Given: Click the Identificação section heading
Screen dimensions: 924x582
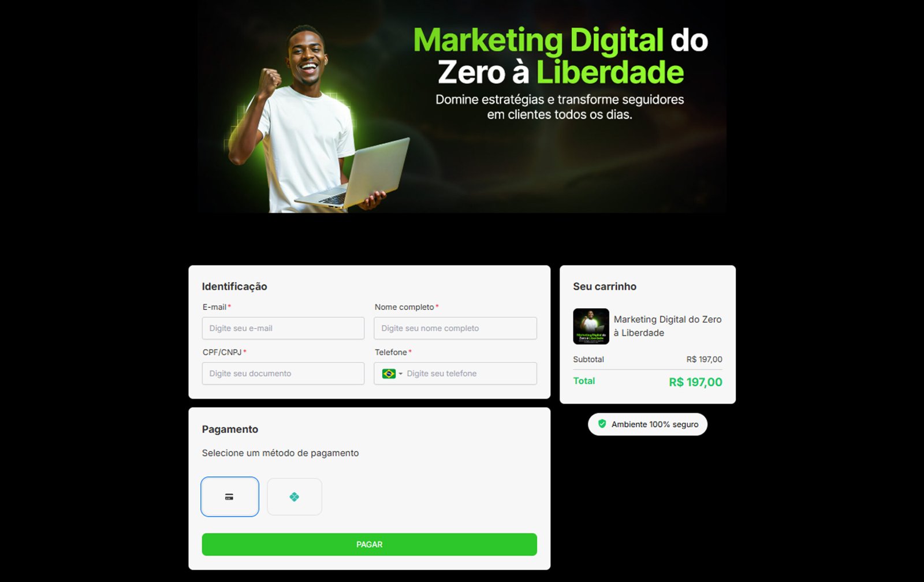Looking at the screenshot, I should click(234, 286).
